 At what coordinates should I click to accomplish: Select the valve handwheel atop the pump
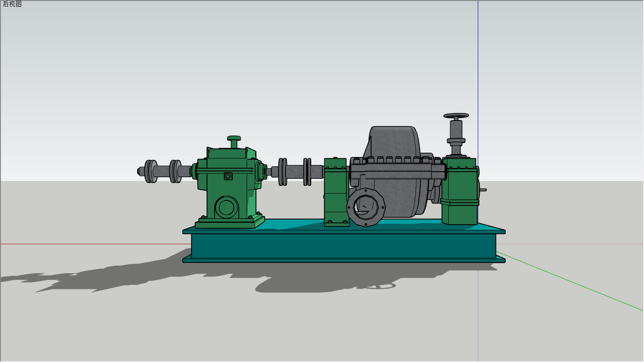(x=456, y=116)
